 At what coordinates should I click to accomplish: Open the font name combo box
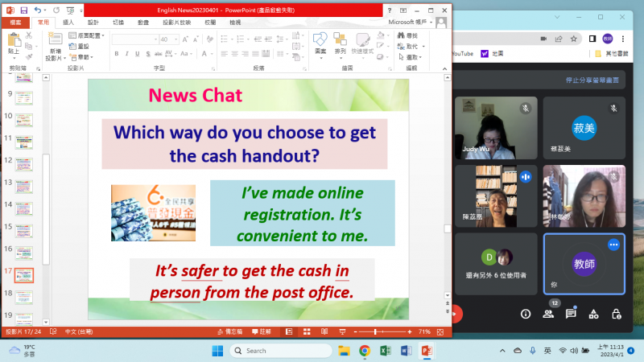click(134, 39)
